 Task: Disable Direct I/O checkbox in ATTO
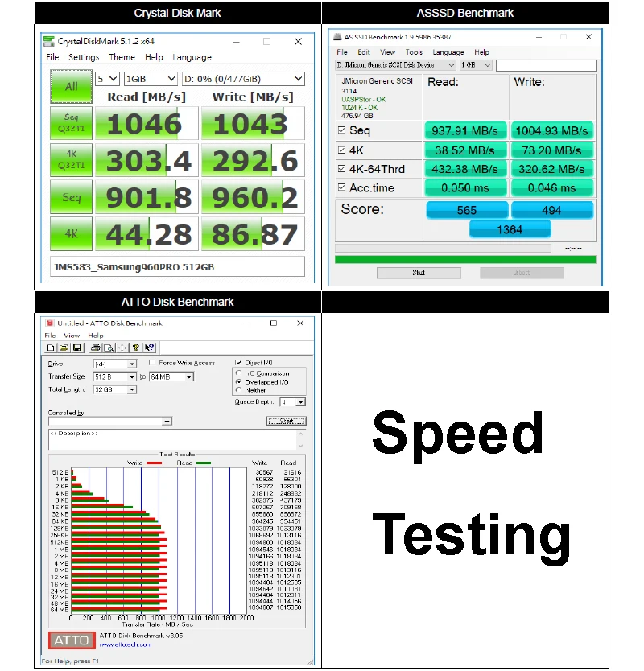point(238,363)
